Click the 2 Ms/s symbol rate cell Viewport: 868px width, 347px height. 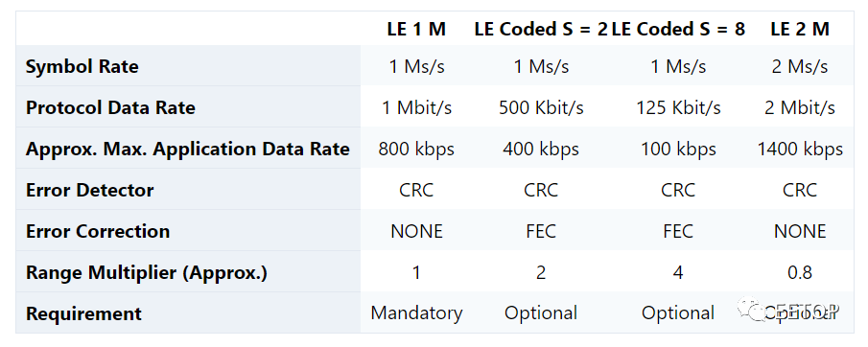800,66
